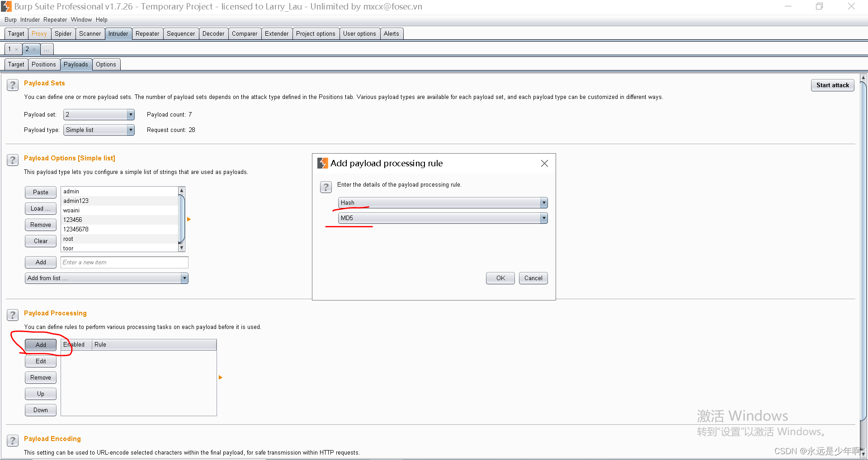Open new Intruder tab with ellipsis
This screenshot has height=460, width=868.
(47, 49)
